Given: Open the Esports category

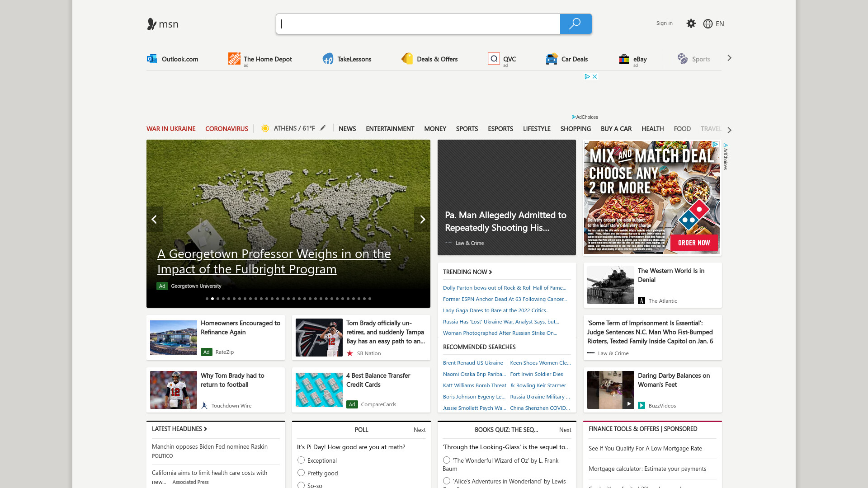Looking at the screenshot, I should click(500, 129).
